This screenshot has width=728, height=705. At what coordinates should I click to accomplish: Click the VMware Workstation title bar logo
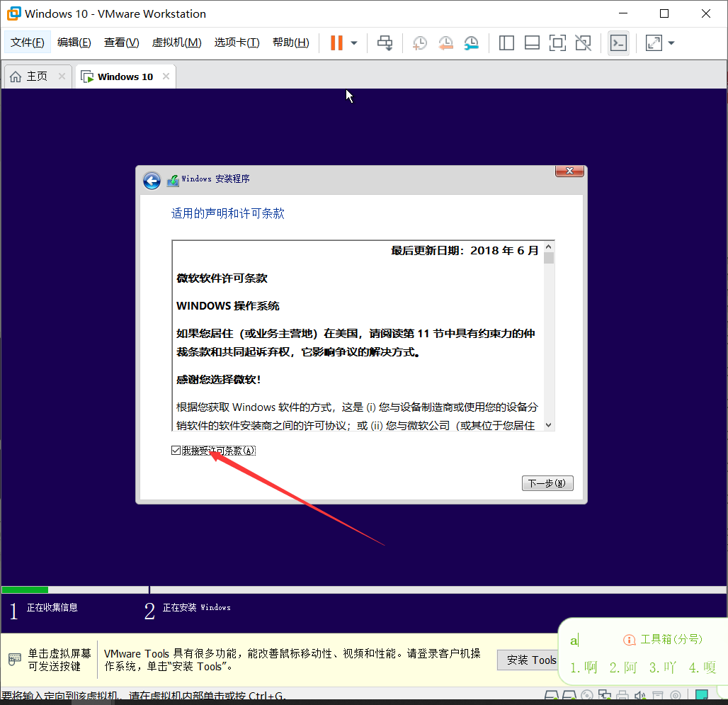coord(14,13)
